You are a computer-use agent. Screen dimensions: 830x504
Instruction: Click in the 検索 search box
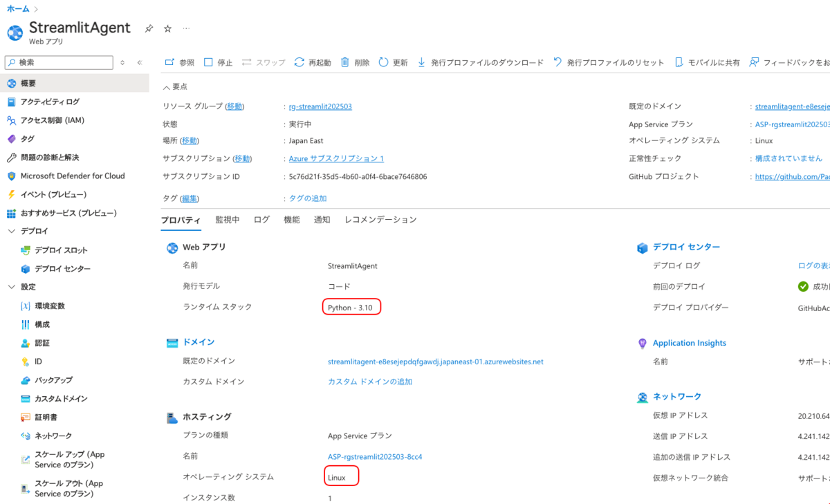(59, 62)
